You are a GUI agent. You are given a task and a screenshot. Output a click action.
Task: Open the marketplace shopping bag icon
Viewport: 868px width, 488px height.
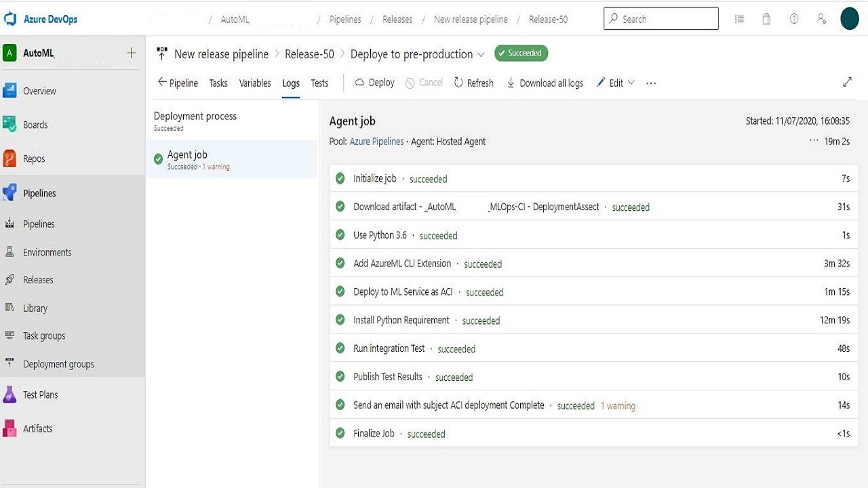click(766, 19)
